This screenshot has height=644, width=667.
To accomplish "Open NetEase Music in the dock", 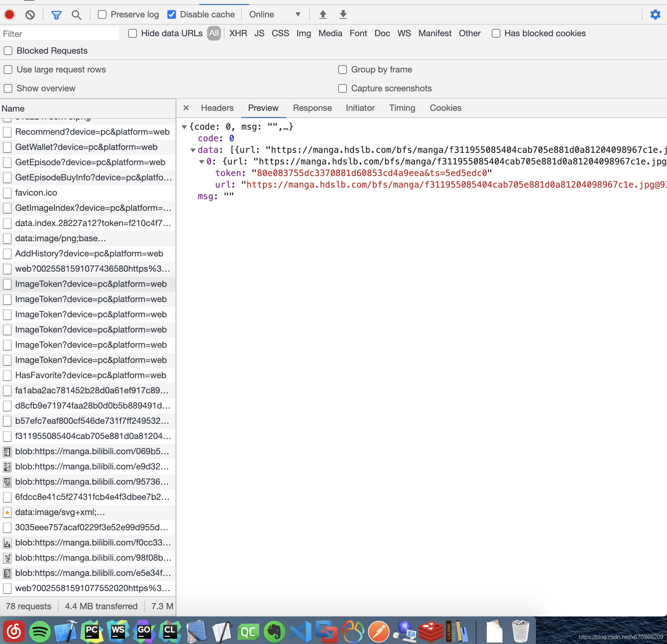I will [x=14, y=631].
